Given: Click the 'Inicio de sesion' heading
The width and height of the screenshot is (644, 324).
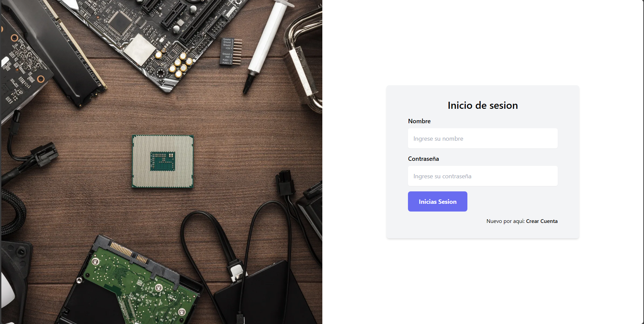Looking at the screenshot, I should pos(482,105).
